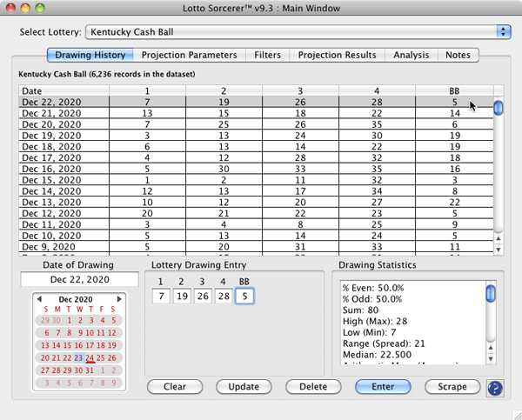Select the Dec 19, 2020 drawing row
The width and height of the screenshot is (522, 420).
tap(252, 136)
